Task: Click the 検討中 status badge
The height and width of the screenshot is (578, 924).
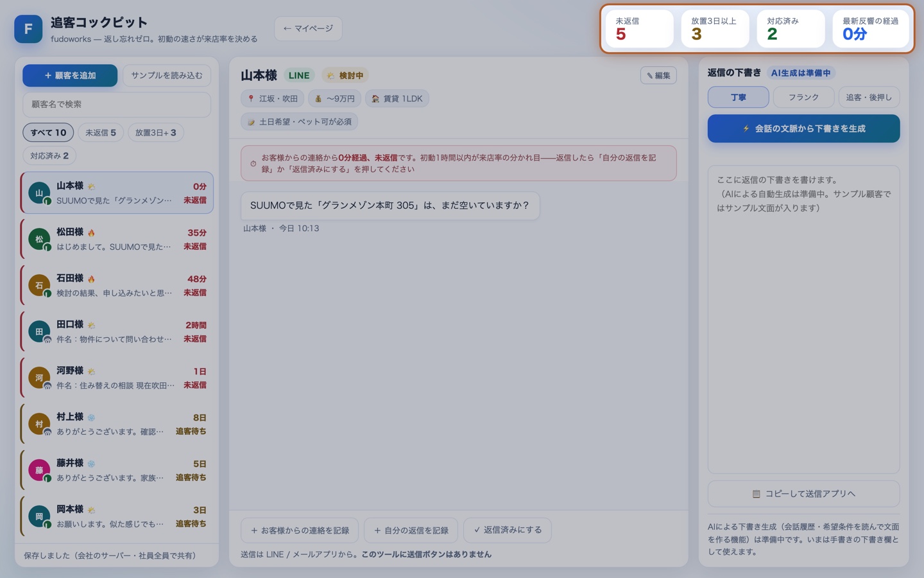Action: tap(346, 75)
